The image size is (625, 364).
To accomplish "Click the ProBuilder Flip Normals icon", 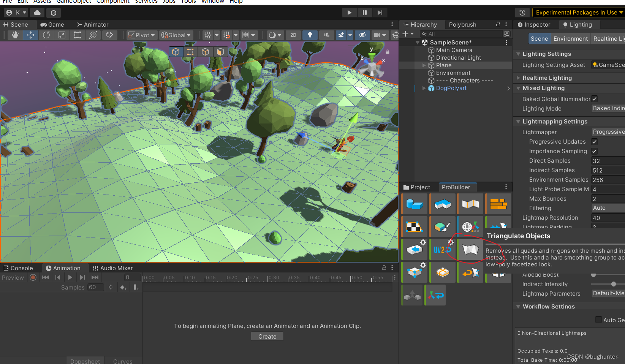I will pyautogui.click(x=470, y=272).
